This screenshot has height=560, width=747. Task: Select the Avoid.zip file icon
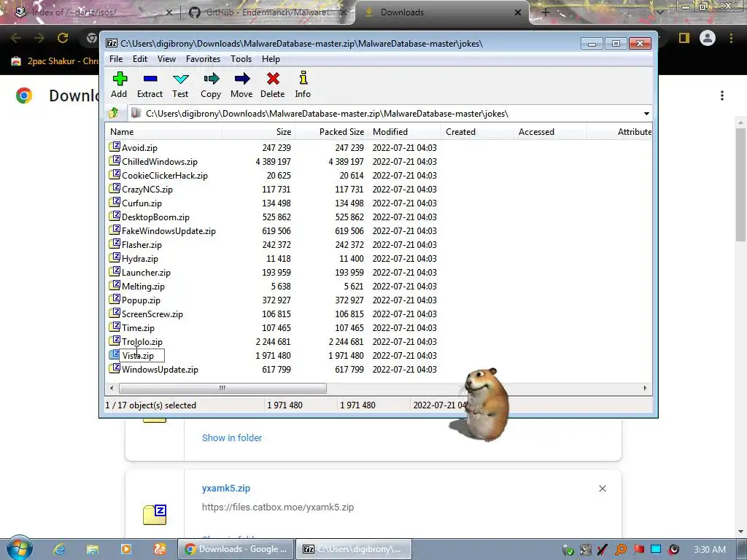pyautogui.click(x=115, y=147)
